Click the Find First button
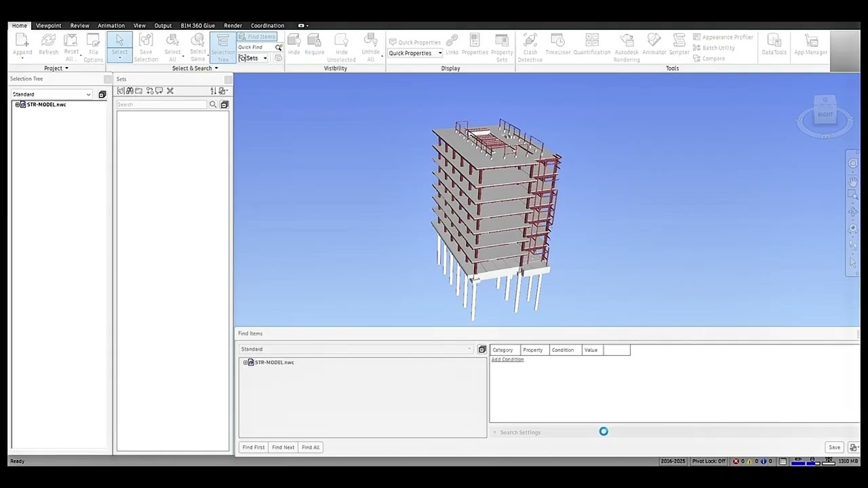The height and width of the screenshot is (488, 868). pos(254,447)
